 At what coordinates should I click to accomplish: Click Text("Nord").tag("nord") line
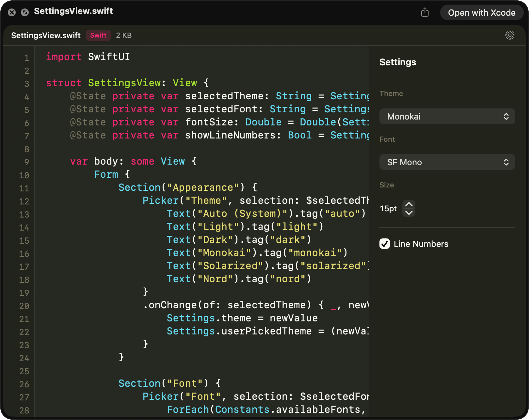[239, 279]
